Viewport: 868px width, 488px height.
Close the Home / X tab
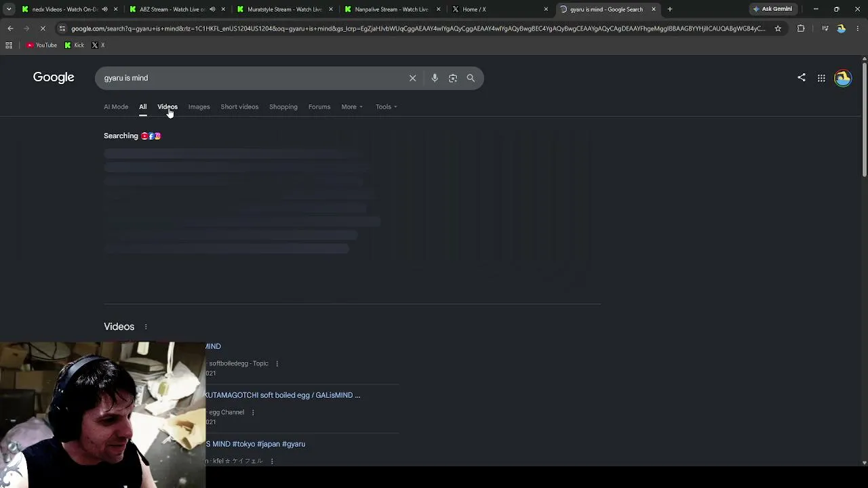point(546,9)
